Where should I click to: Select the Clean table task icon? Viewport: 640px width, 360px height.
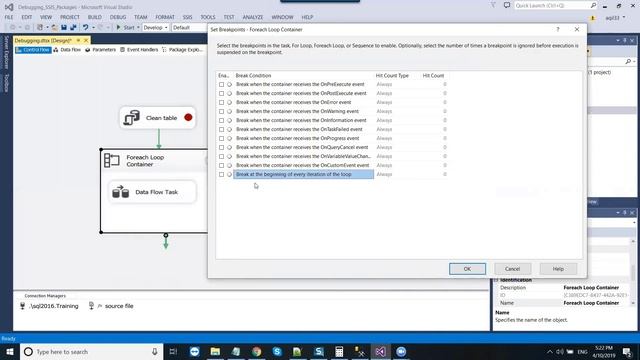(x=131, y=118)
